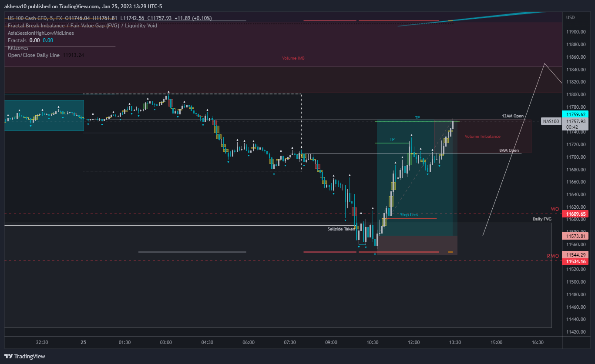Screen dimensions: 595x364
Task: Click the 11500.00 price axis label
Action: pyautogui.click(x=575, y=282)
